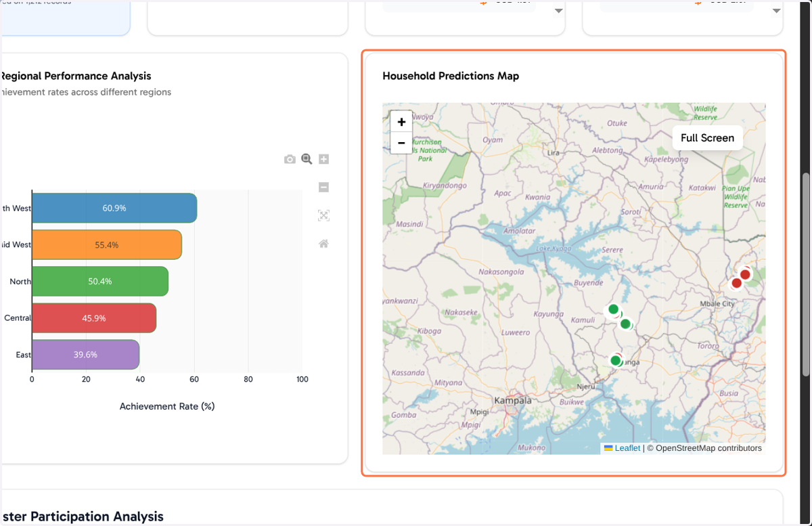Select the chart Zoom box tool
This screenshot has width=812, height=526.
(x=307, y=159)
